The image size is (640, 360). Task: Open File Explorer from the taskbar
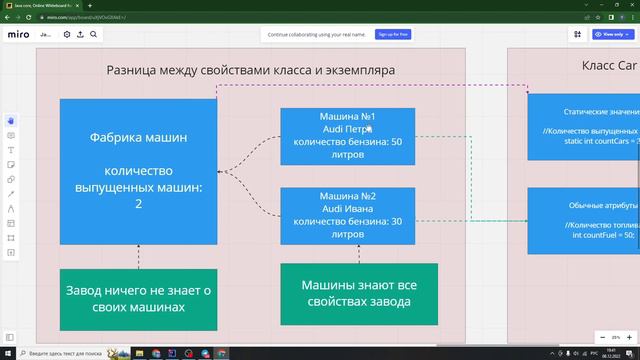click(140, 353)
